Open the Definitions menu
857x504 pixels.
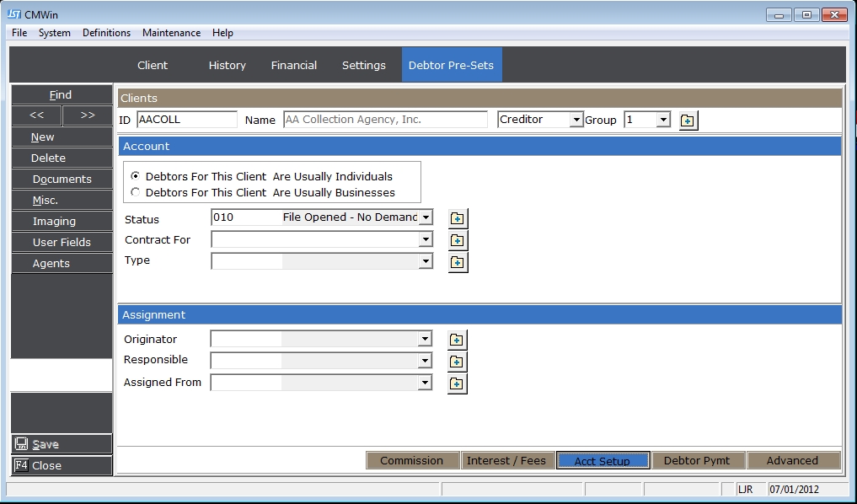click(x=106, y=33)
